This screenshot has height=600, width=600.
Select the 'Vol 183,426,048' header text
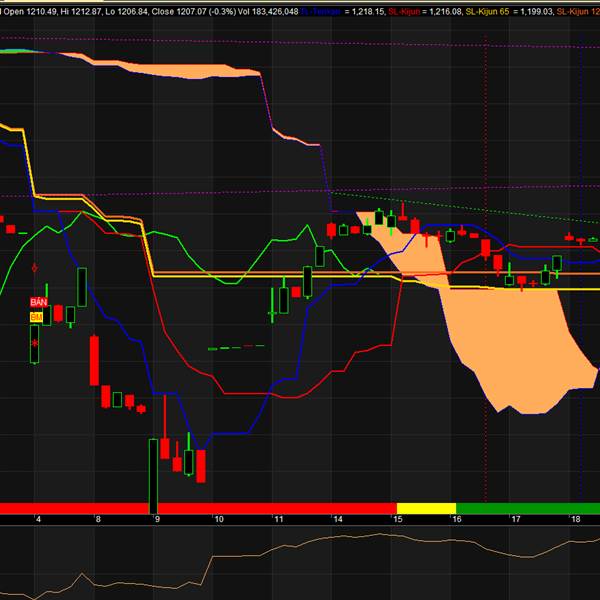(268, 12)
